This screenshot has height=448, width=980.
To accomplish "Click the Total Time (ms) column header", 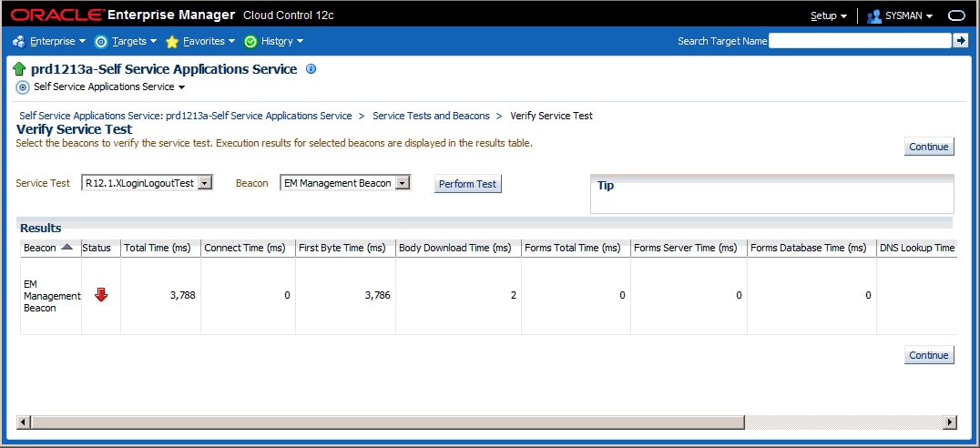I will (160, 248).
